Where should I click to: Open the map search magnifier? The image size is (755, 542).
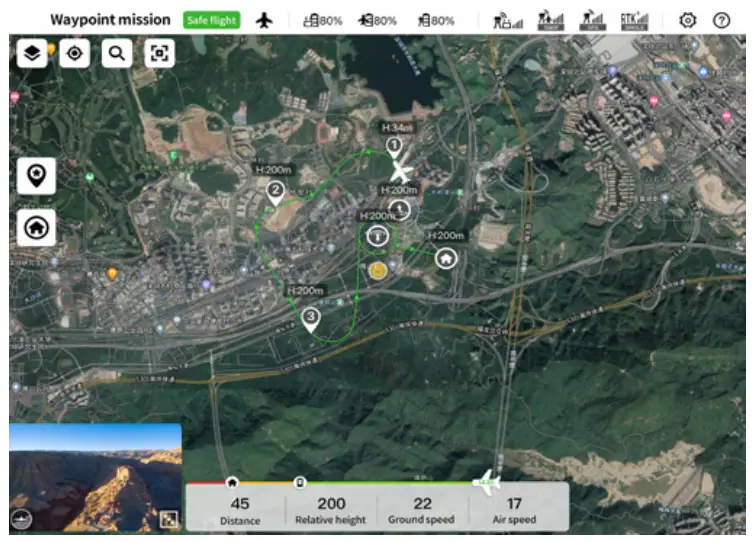[117, 53]
